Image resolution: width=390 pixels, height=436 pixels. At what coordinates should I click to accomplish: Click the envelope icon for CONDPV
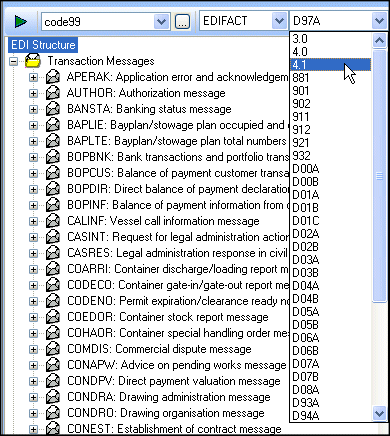tap(53, 381)
